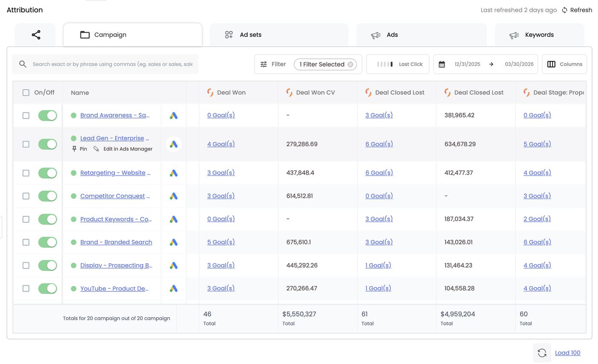Screen dimensions: 598x364
Task: Click the Deal Won CV value 614,512.81
Action: [299, 196]
